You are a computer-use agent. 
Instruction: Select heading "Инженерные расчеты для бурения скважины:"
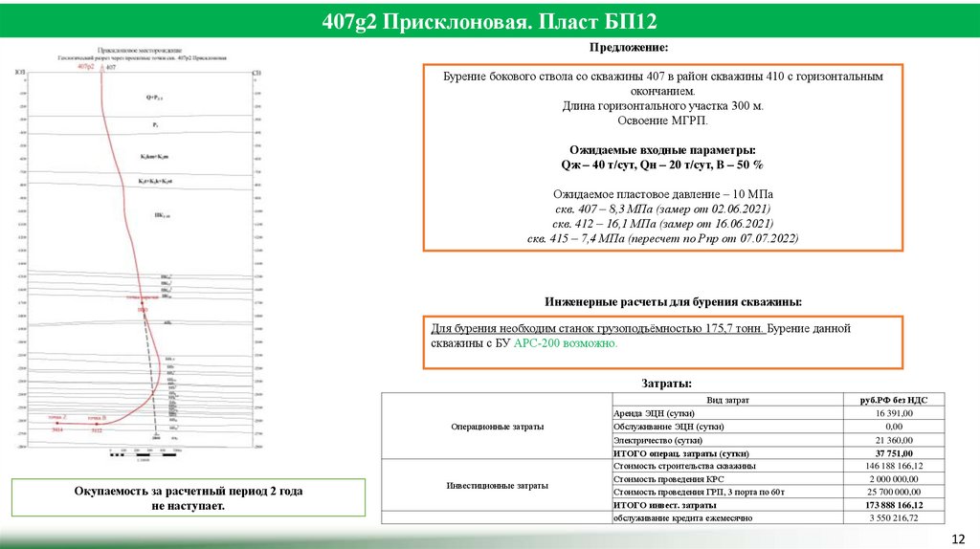(673, 302)
